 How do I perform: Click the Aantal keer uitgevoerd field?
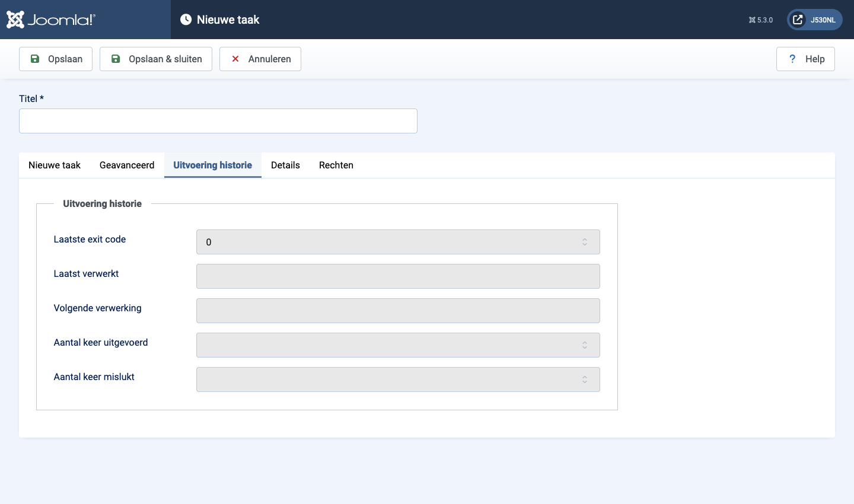pos(398,345)
